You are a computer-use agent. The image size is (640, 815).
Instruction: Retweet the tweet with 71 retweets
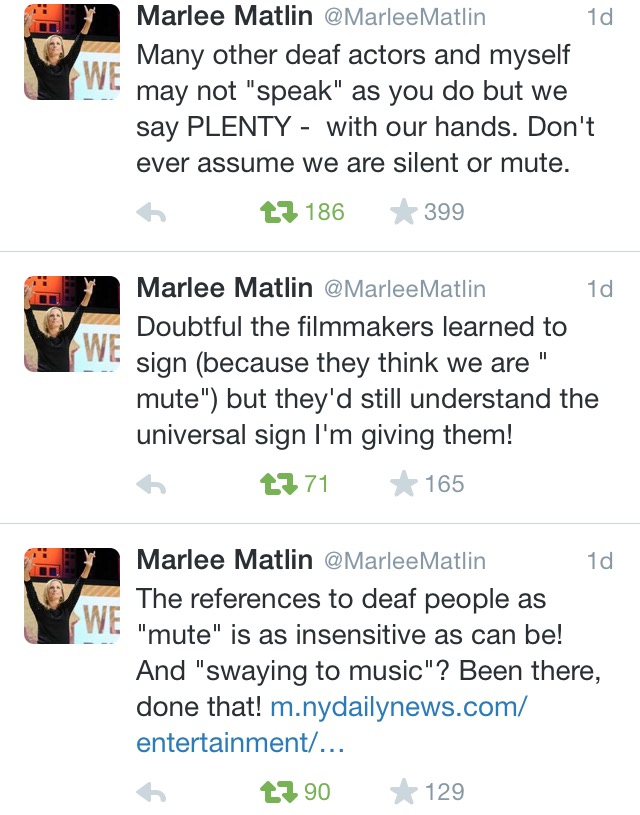coord(279,484)
